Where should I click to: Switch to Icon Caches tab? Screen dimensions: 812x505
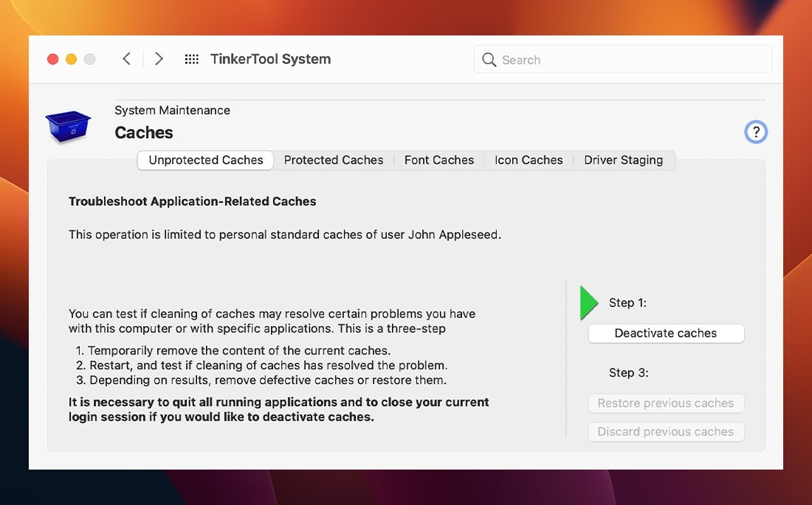pyautogui.click(x=529, y=160)
